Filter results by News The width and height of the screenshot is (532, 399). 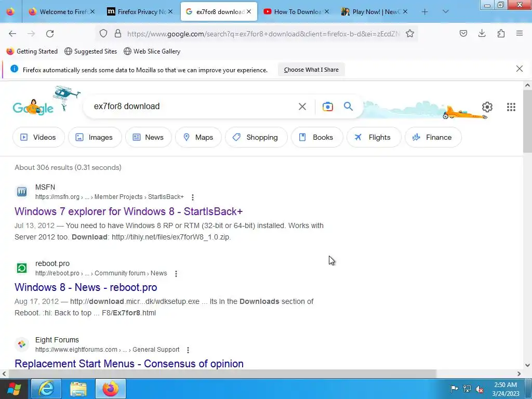click(x=148, y=137)
